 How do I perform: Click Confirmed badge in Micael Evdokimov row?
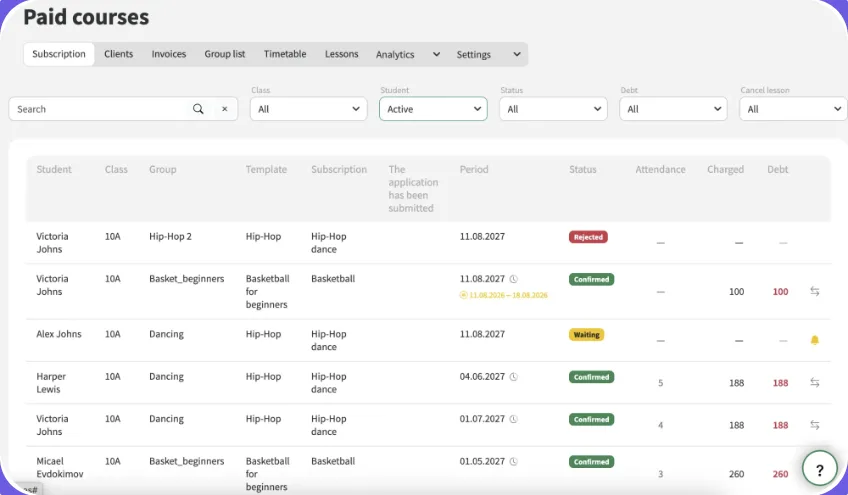coord(591,461)
